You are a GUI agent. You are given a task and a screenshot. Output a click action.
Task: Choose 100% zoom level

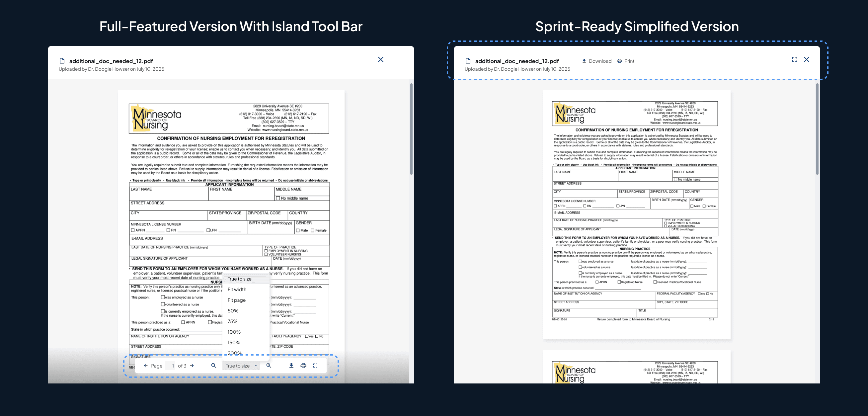pos(234,332)
